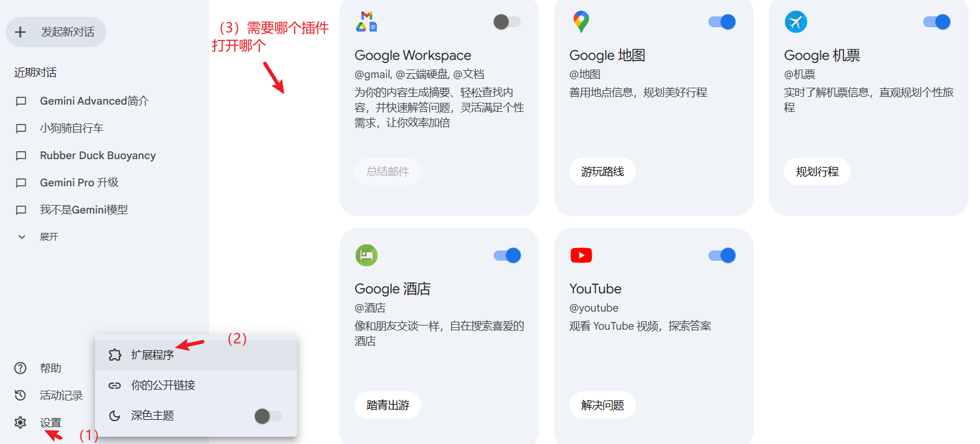Click the @地图 handle text
Screen dimensions: 980x444
(x=585, y=74)
